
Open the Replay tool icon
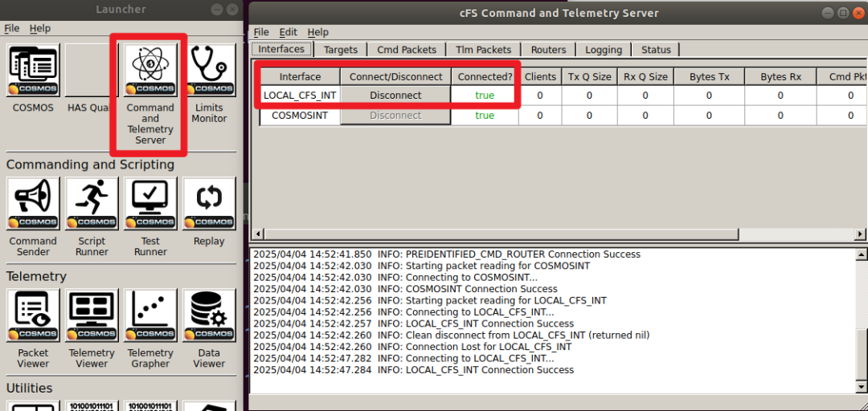(x=209, y=204)
